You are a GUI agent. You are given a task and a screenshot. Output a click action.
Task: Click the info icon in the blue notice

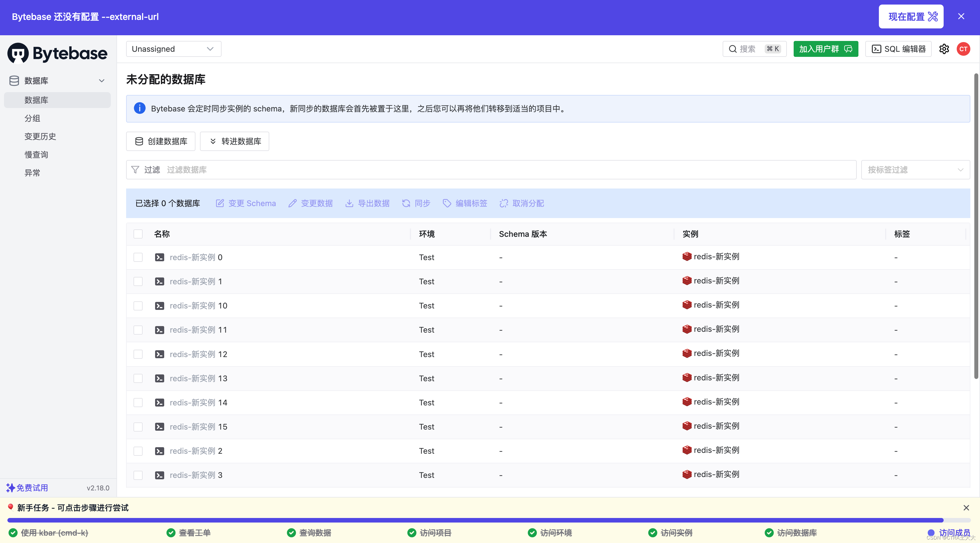[x=140, y=108]
